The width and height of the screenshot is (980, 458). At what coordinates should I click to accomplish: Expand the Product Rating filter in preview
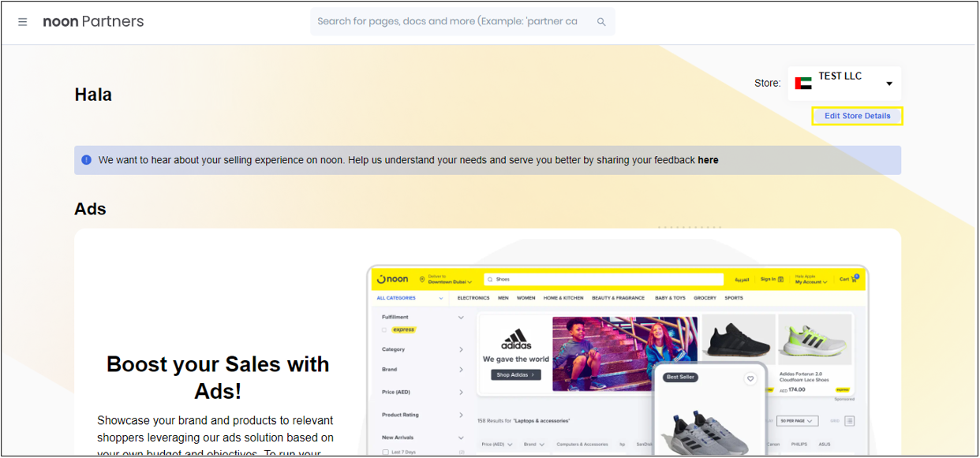pyautogui.click(x=462, y=415)
